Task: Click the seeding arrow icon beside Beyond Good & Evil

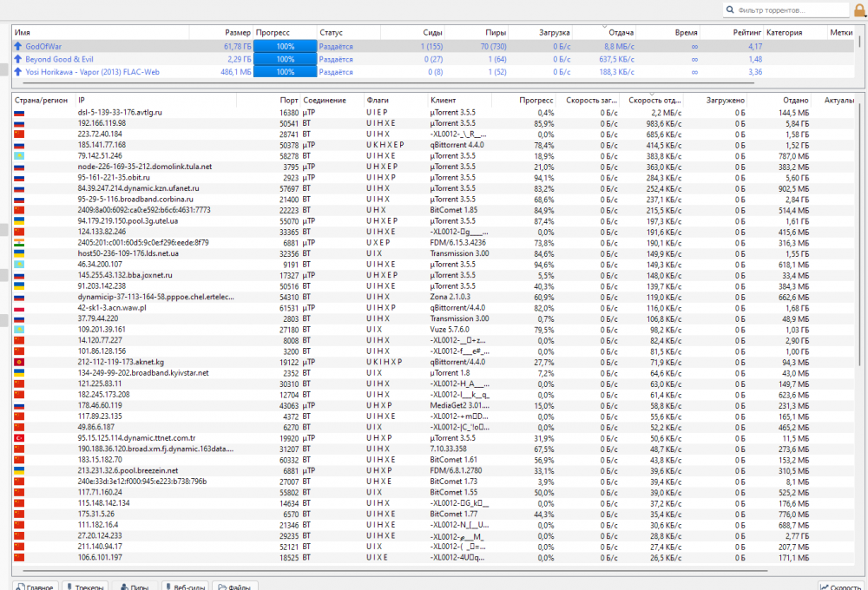Action: pos(17,59)
